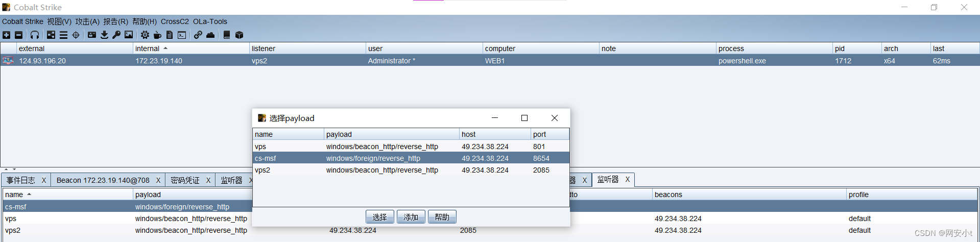Click the gear icon to generate executable
This screenshot has height=242, width=980.
(x=145, y=35)
